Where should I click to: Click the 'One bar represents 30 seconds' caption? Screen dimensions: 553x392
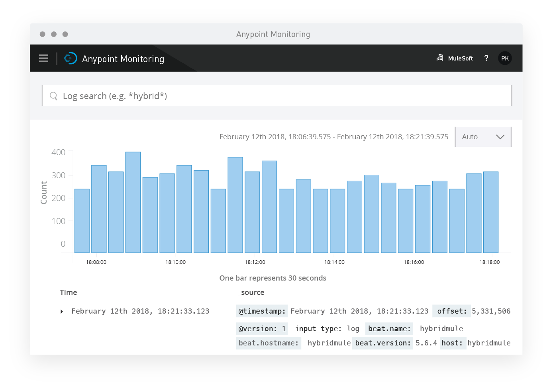click(273, 278)
